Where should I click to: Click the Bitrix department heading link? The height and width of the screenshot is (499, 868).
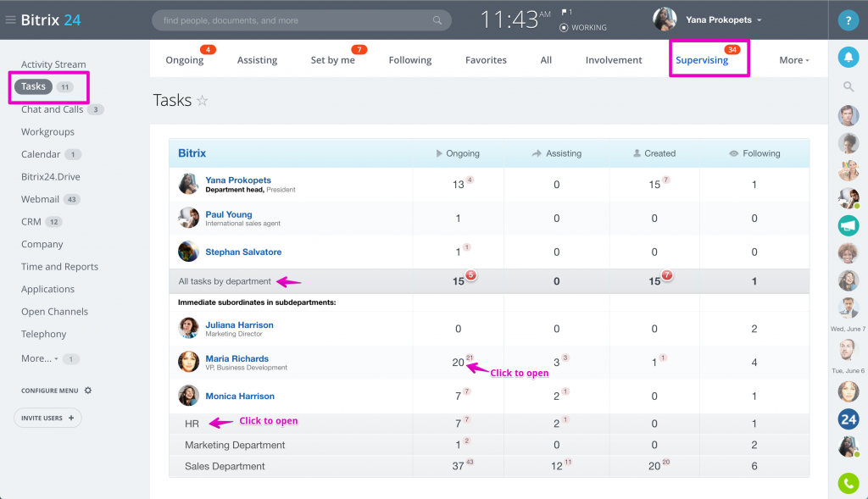click(x=192, y=153)
